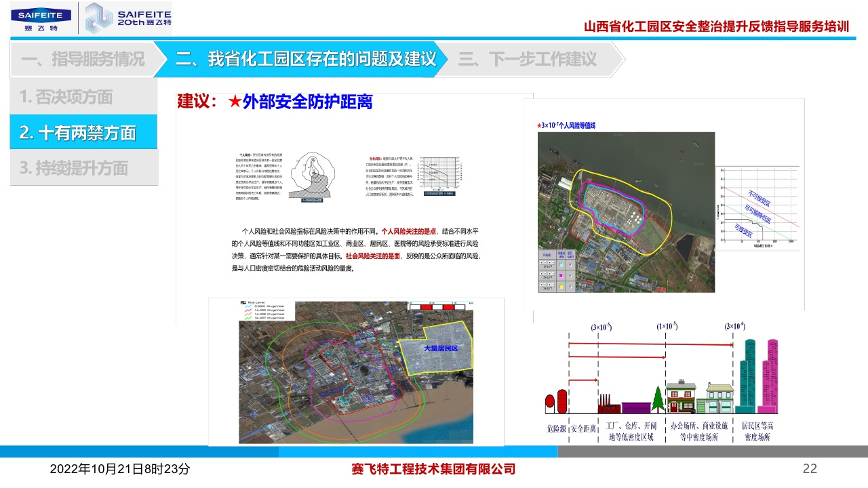Go to 三、下一步工作建议 section tab

pos(528,59)
